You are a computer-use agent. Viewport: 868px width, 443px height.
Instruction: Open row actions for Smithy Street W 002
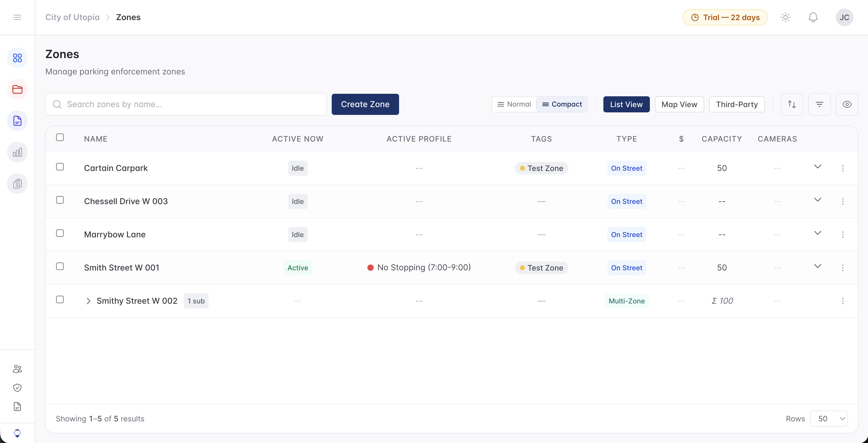click(x=843, y=301)
